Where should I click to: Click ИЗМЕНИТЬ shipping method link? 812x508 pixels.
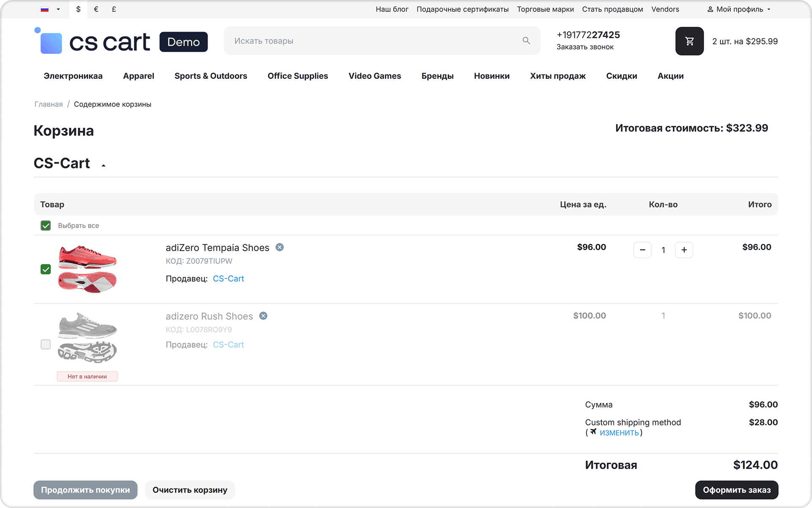[x=619, y=433]
